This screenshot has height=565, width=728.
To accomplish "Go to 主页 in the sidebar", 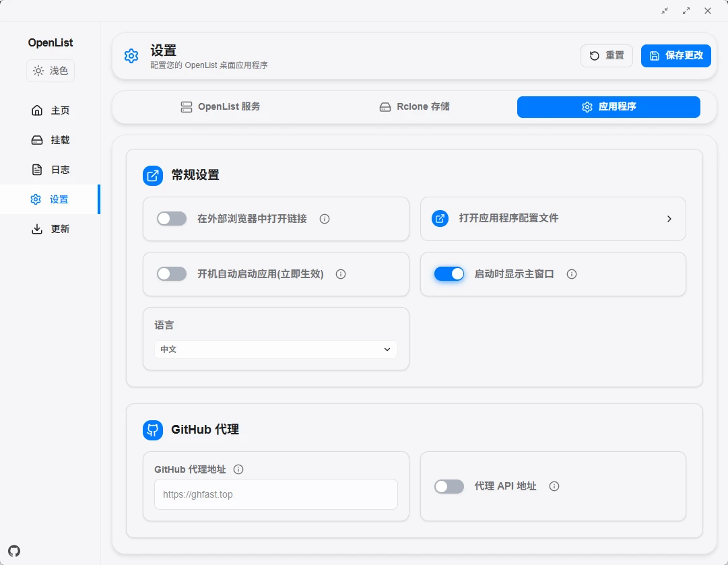I will [50, 110].
